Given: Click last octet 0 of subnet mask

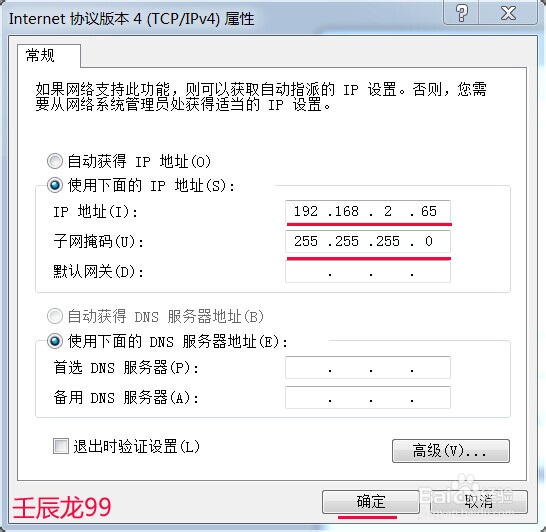Looking at the screenshot, I should tap(429, 241).
